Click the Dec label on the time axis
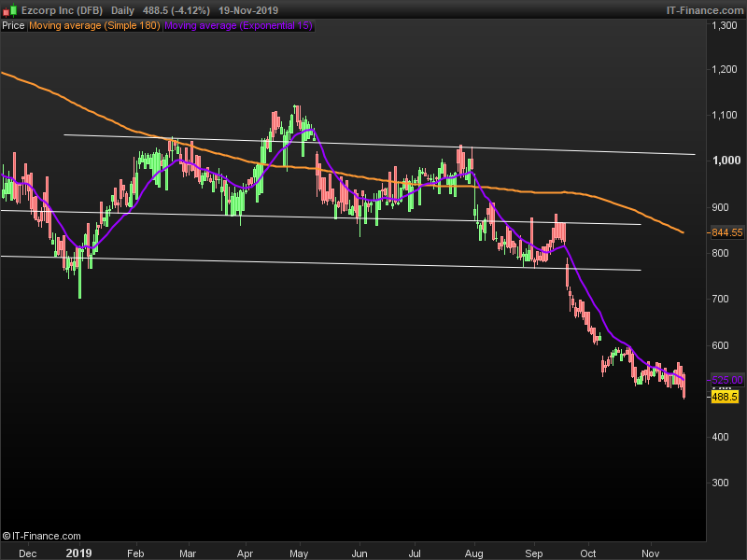Image resolution: width=747 pixels, height=560 pixels. [28, 553]
